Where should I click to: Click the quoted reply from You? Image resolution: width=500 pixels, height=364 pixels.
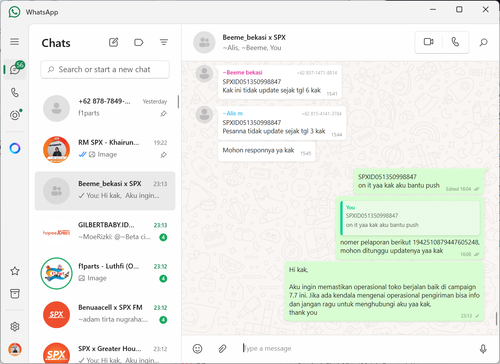pyautogui.click(x=410, y=217)
